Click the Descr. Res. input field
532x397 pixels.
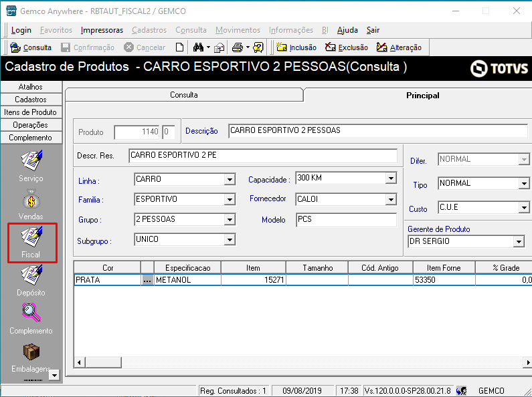point(263,156)
